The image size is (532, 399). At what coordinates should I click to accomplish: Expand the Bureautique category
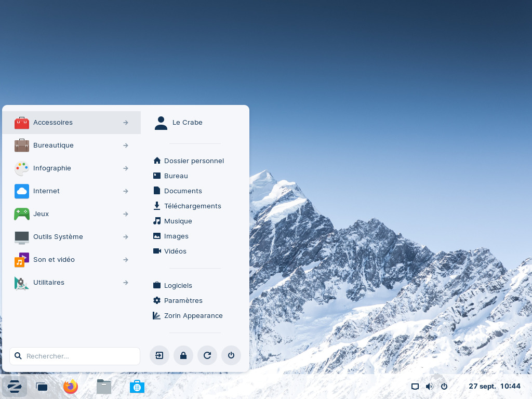[x=72, y=145]
